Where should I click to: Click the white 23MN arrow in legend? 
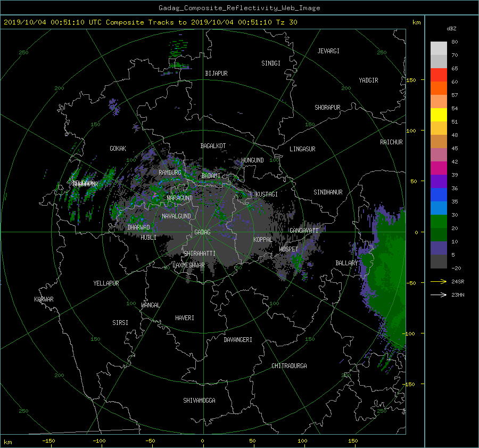(439, 295)
